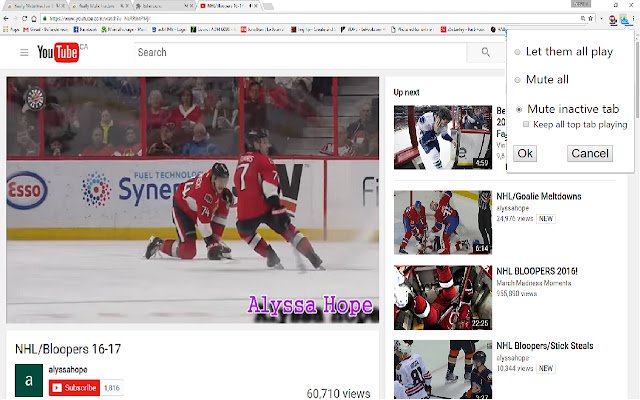Image resolution: width=640 pixels, height=400 pixels.
Task: Click the browser forward arrow
Action: [15, 18]
